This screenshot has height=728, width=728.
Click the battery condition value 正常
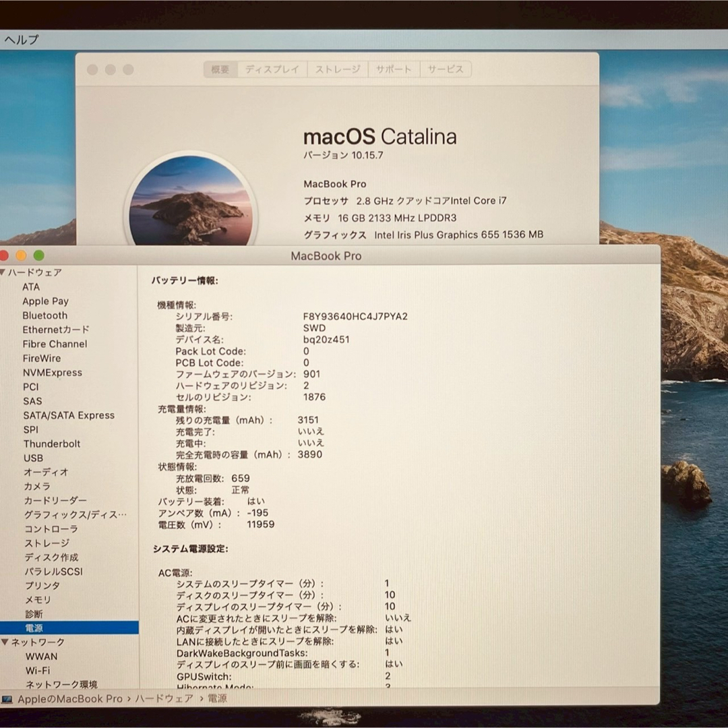(241, 490)
